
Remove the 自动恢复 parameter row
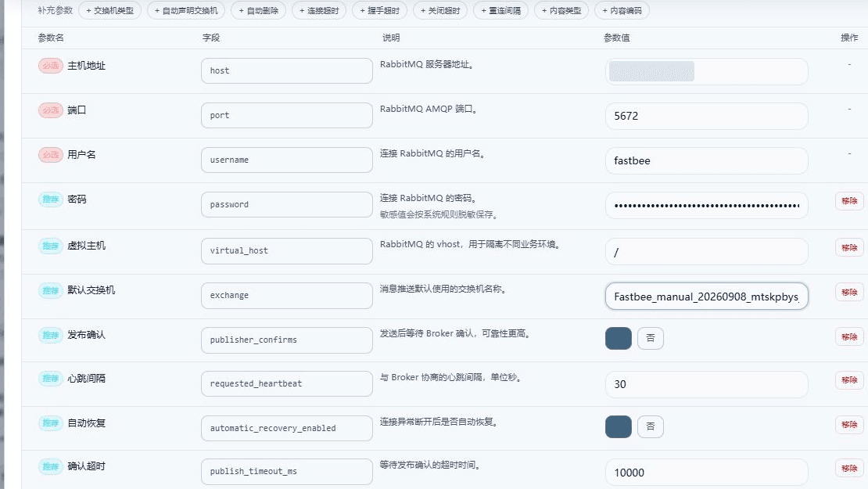point(849,424)
